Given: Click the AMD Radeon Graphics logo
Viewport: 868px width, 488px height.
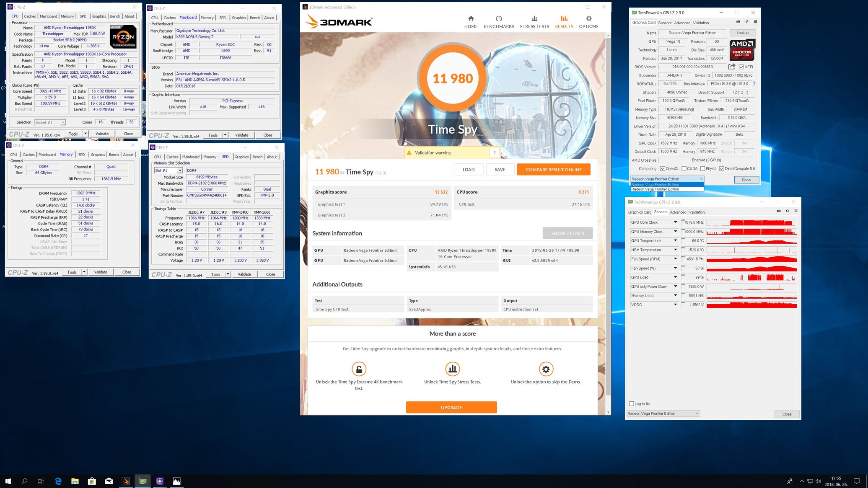Looking at the screenshot, I should pos(742,50).
